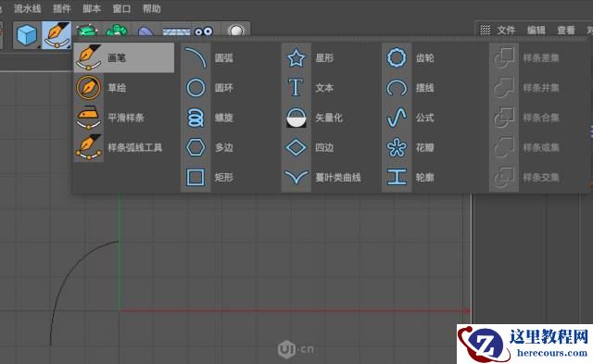
Task: Open the 流水线 pipeline menu
Action: coord(27,8)
